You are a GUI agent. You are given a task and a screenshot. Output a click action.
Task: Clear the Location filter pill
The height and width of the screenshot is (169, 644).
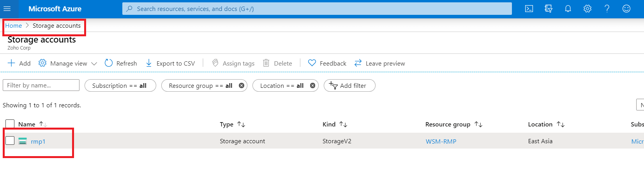(x=312, y=85)
